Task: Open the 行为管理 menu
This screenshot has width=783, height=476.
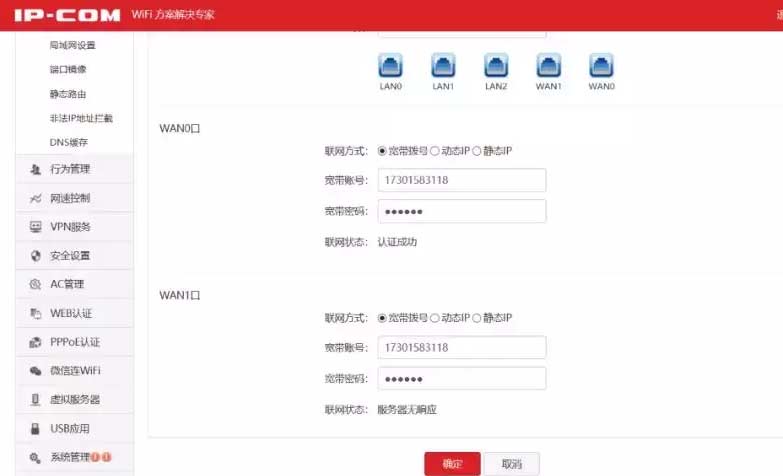Action: (x=74, y=169)
